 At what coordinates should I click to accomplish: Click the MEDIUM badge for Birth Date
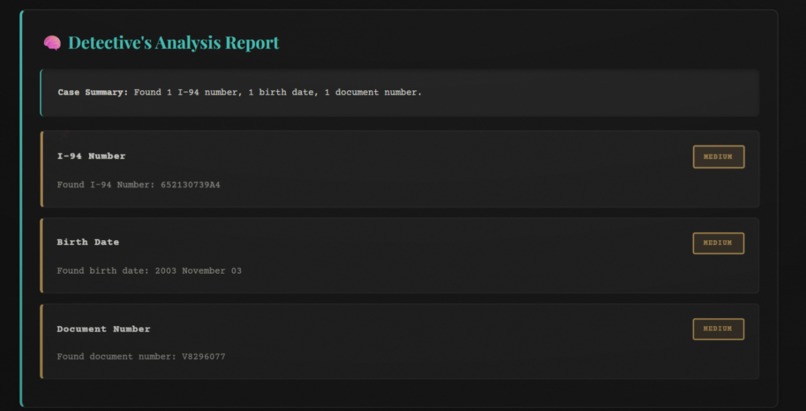pyautogui.click(x=718, y=243)
